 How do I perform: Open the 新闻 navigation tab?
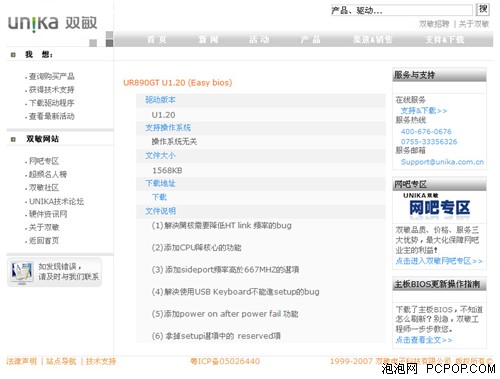[208, 40]
